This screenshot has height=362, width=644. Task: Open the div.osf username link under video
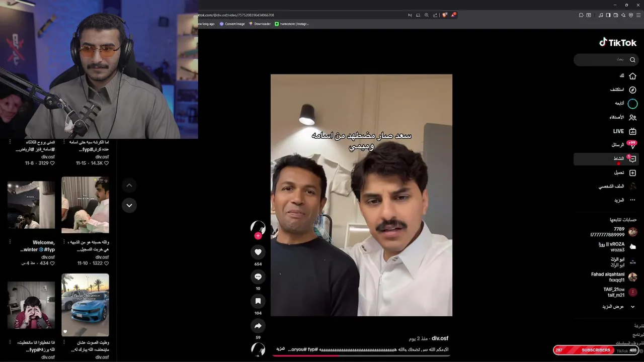tap(440, 338)
